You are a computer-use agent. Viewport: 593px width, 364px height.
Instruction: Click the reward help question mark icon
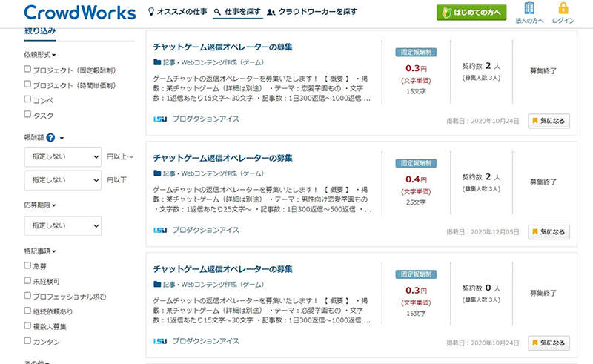click(50, 138)
